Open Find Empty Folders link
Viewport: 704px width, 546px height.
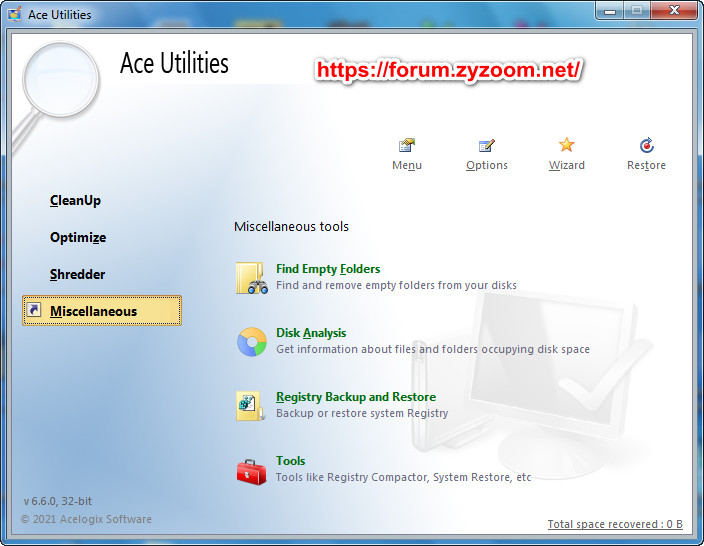pyautogui.click(x=328, y=269)
